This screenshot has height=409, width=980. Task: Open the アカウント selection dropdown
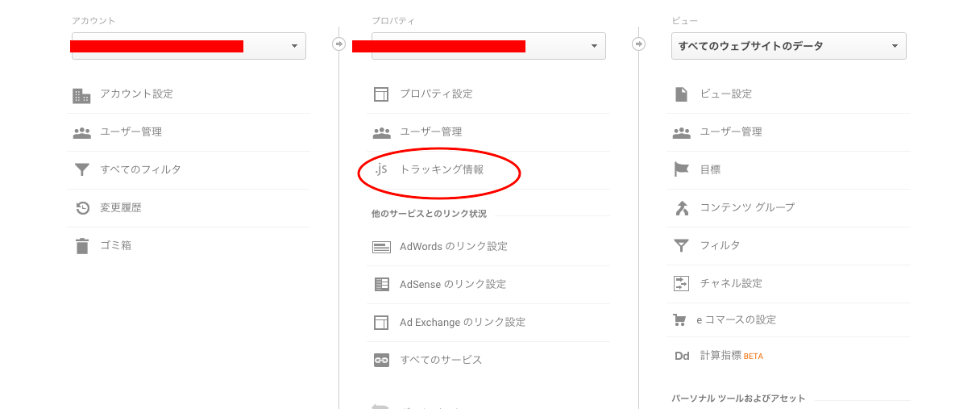[x=189, y=46]
